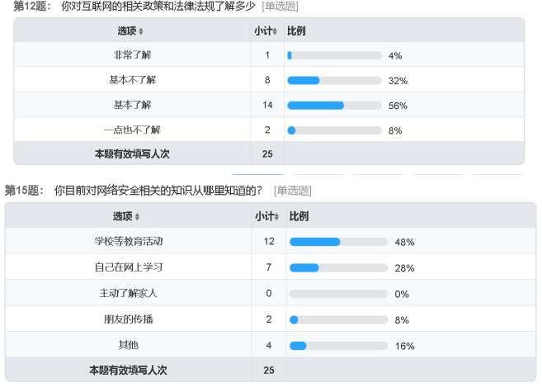Click the count 14 for 基本了解

267,105
